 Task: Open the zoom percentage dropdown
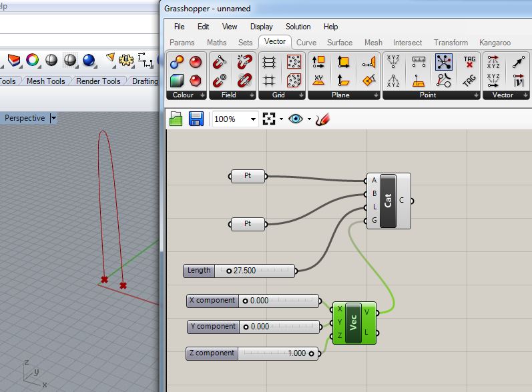[x=253, y=119]
